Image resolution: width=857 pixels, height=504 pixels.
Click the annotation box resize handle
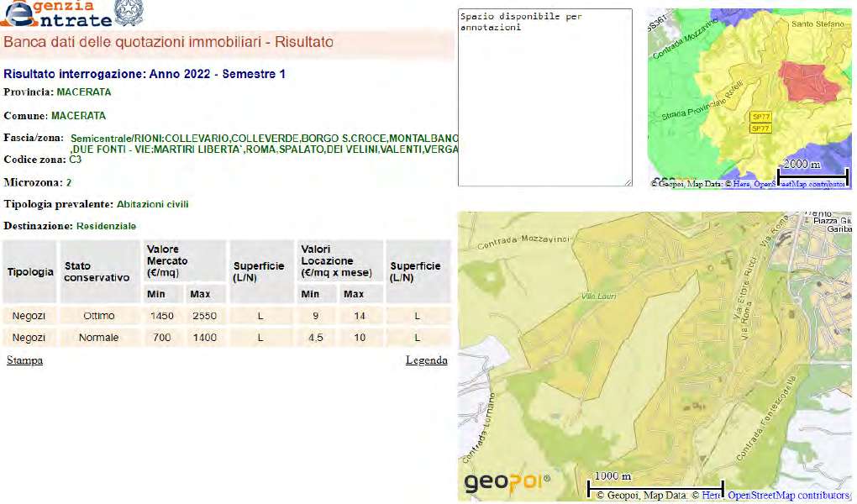pyautogui.click(x=628, y=182)
